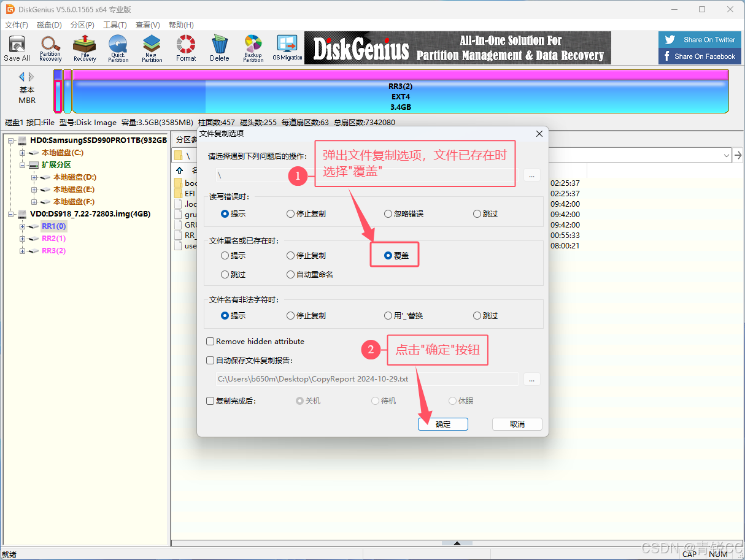Select 停止复制 under 读写错误时
The width and height of the screenshot is (745, 560).
tap(306, 214)
